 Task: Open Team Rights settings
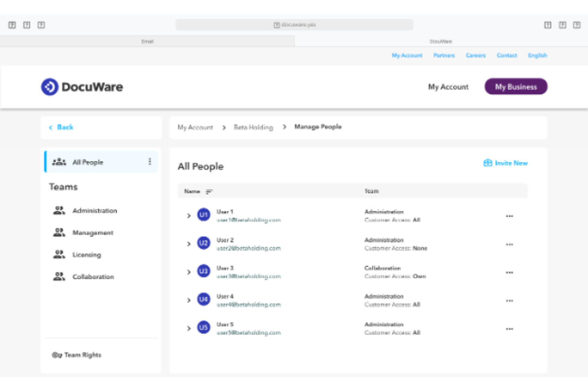click(77, 355)
